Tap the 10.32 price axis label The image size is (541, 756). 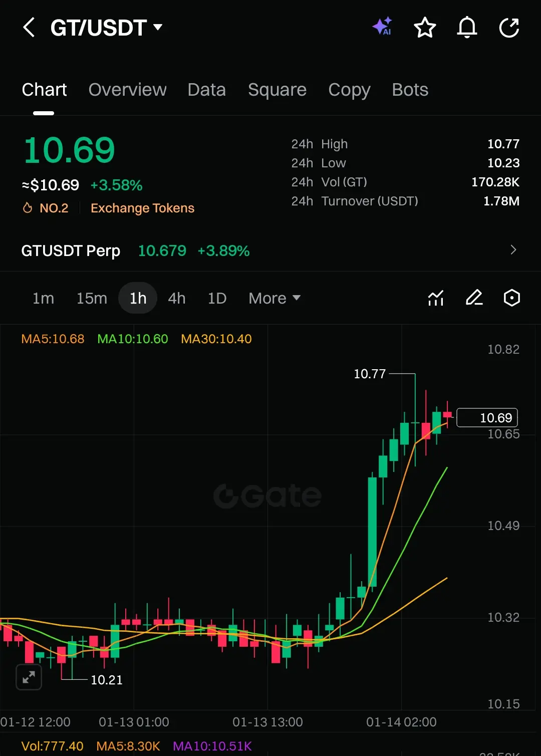point(503,617)
